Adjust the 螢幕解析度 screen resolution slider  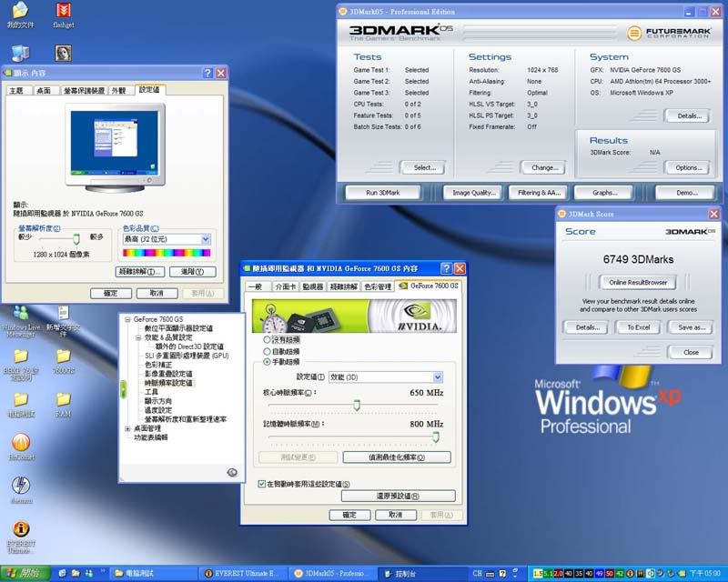point(76,239)
